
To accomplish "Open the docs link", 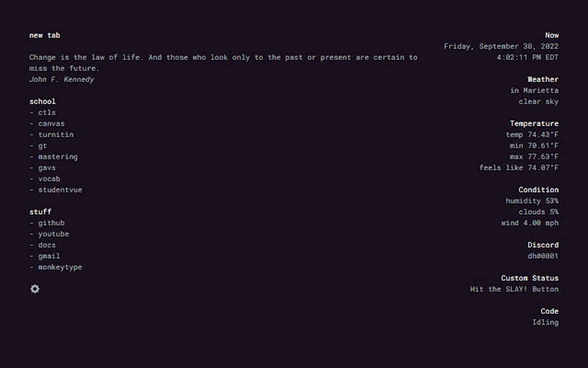I will coord(47,245).
